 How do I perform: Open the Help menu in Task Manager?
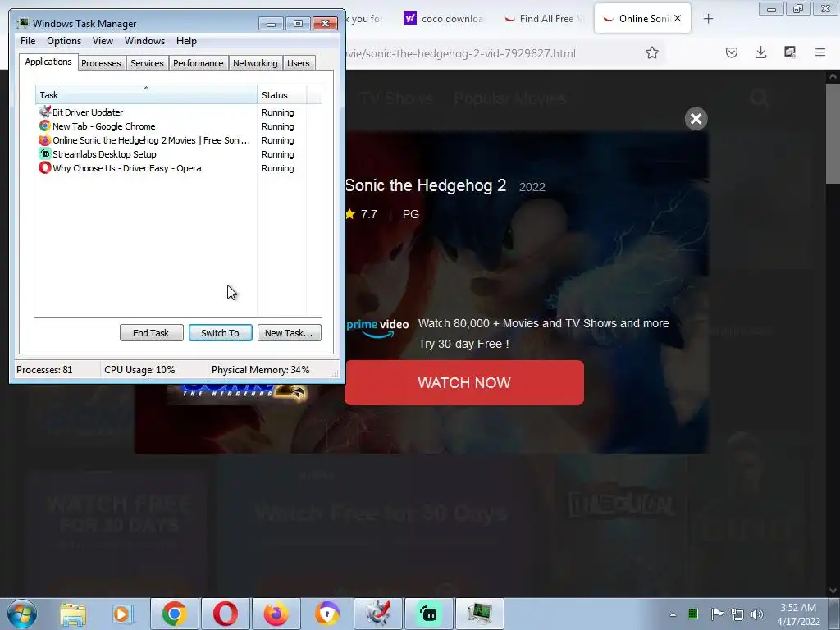point(186,41)
